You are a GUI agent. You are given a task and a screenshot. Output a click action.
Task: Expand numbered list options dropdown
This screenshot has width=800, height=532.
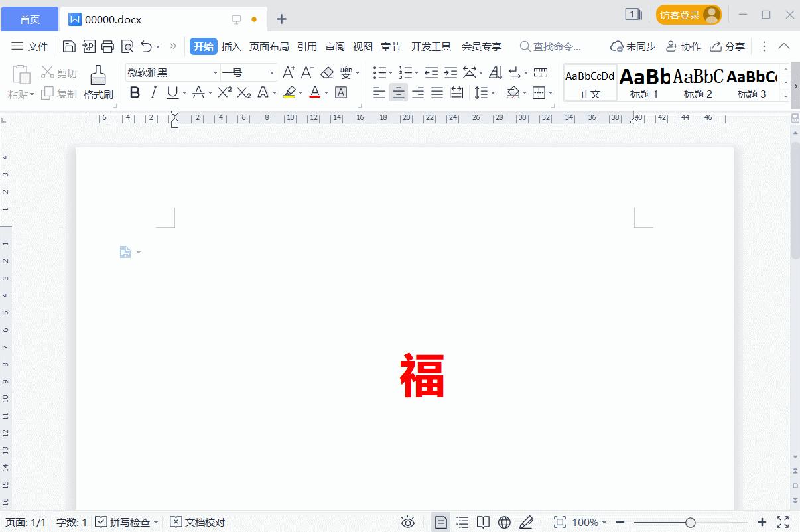pyautogui.click(x=417, y=73)
